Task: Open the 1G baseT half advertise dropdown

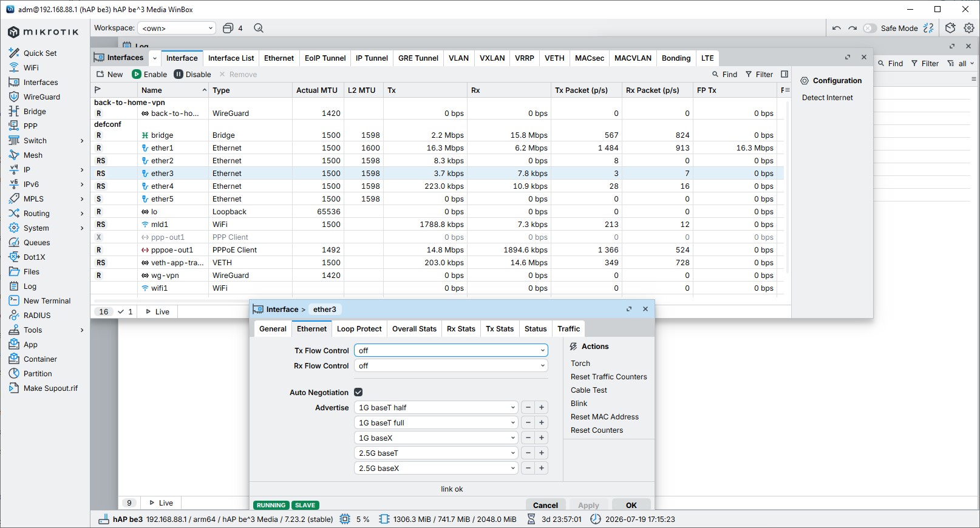Action: coord(436,407)
